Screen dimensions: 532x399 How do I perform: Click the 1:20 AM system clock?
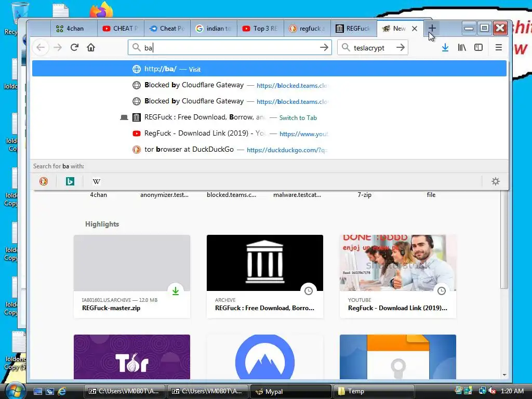click(x=512, y=391)
